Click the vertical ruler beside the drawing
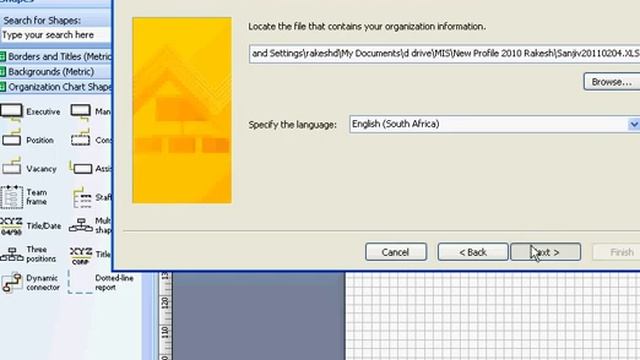This screenshot has width=640, height=360. 165,316
